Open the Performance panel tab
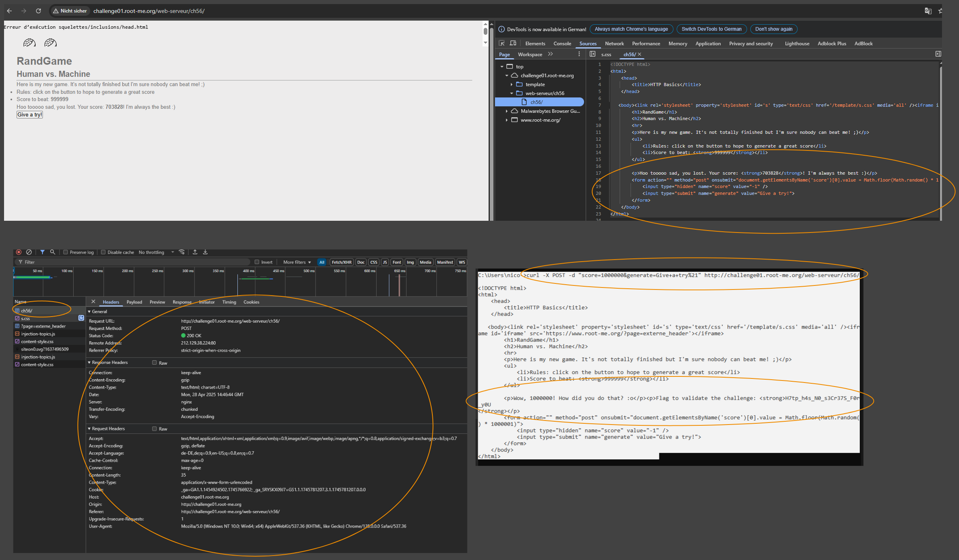Viewport: 959px width, 560px height. pos(646,44)
